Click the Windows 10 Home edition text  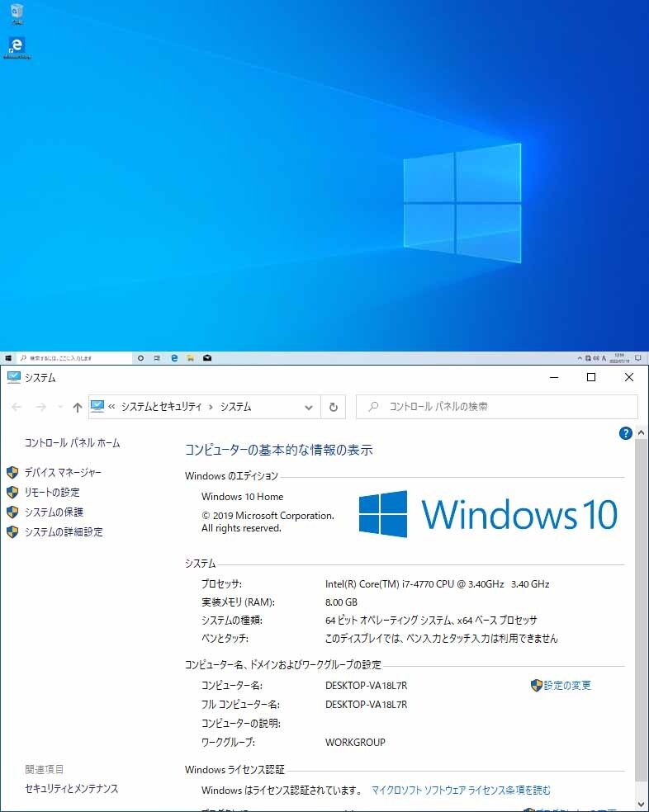(x=242, y=497)
